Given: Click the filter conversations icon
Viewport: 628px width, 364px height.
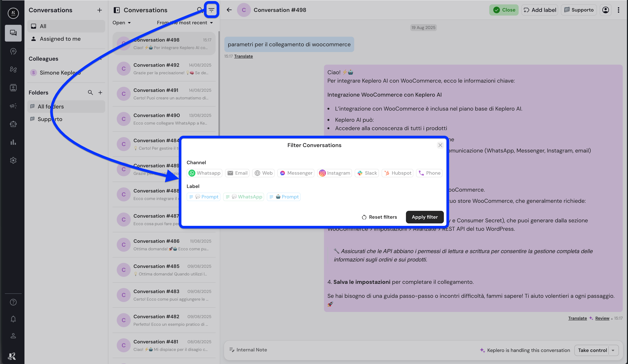Looking at the screenshot, I should 211,10.
